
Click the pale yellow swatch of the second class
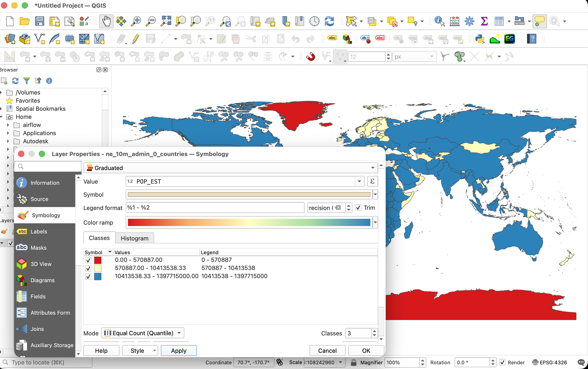[98, 268]
